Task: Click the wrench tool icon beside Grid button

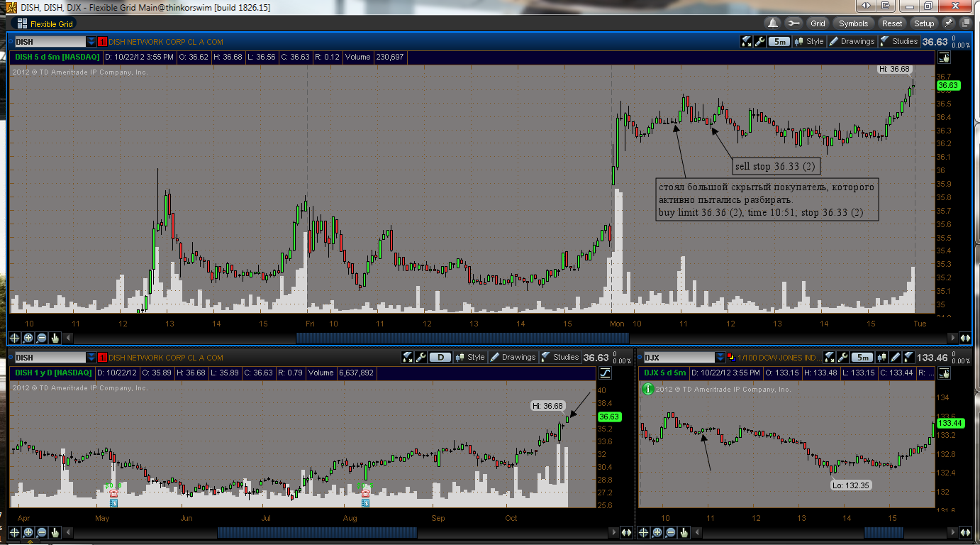Action: (793, 23)
